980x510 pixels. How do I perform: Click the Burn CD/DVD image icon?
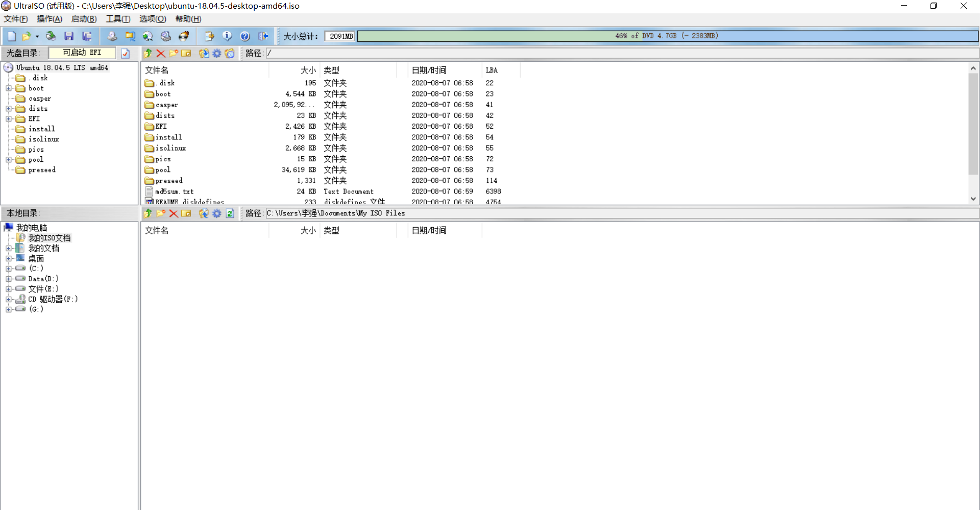tap(184, 36)
